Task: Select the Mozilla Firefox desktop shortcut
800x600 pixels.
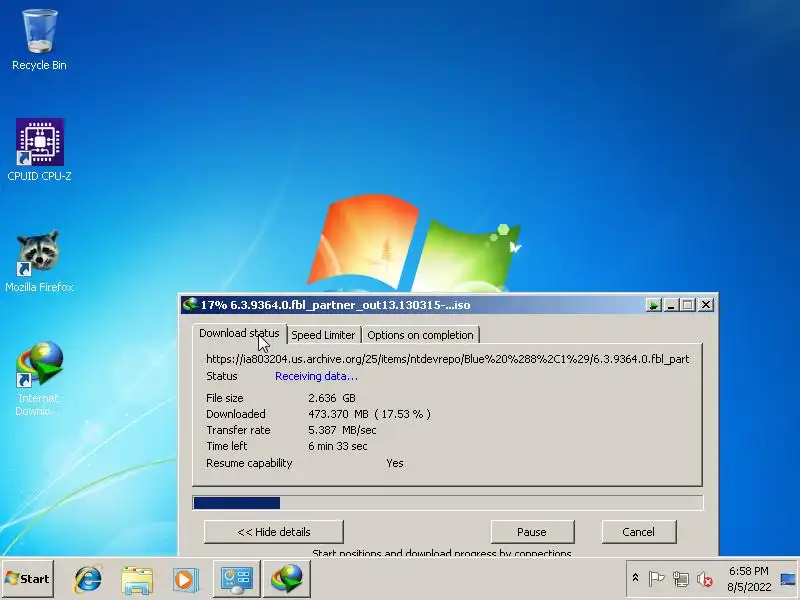Action: pos(39,261)
